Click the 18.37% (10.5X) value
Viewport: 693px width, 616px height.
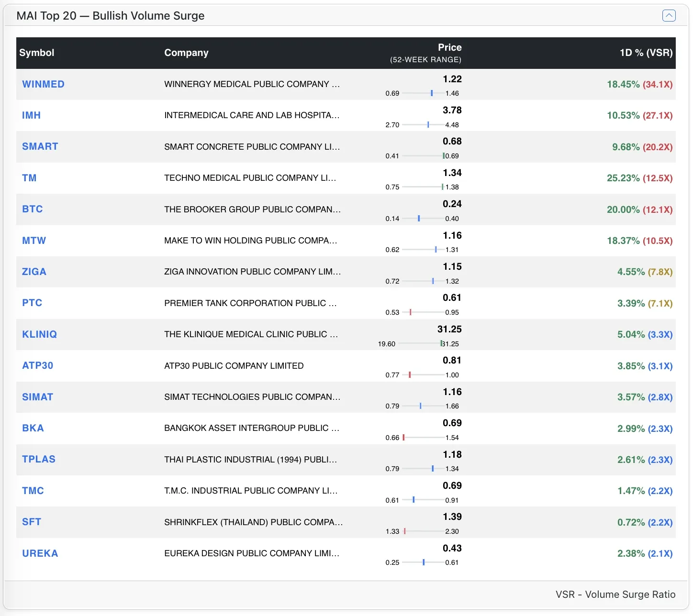point(640,241)
